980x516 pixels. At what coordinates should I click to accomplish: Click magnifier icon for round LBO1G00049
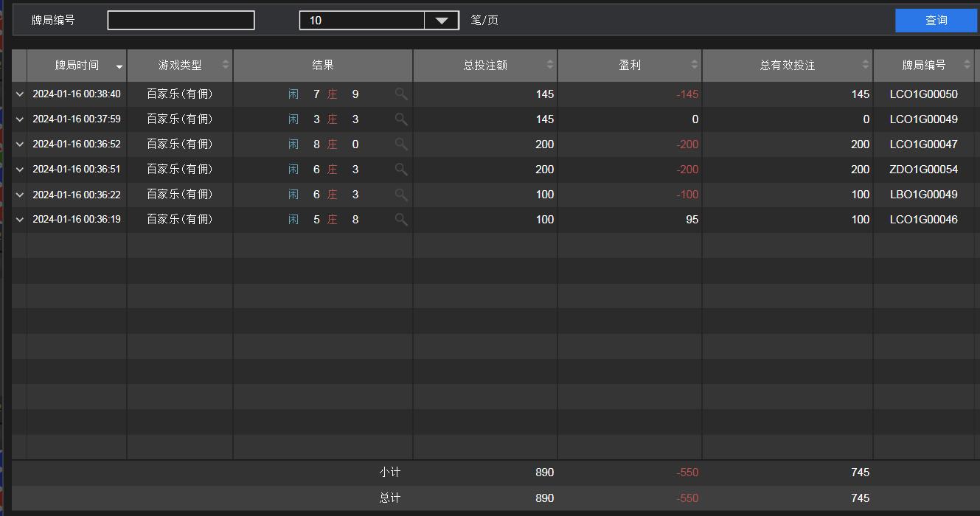pyautogui.click(x=401, y=195)
